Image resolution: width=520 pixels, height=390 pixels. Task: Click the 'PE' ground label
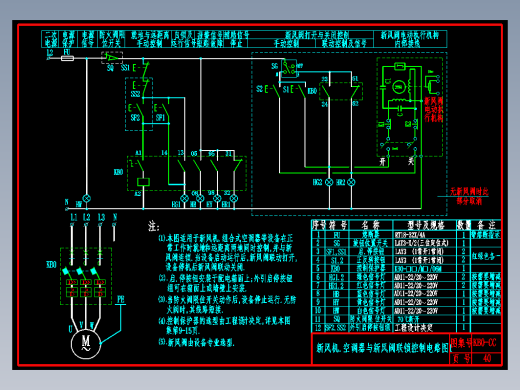click(x=121, y=299)
